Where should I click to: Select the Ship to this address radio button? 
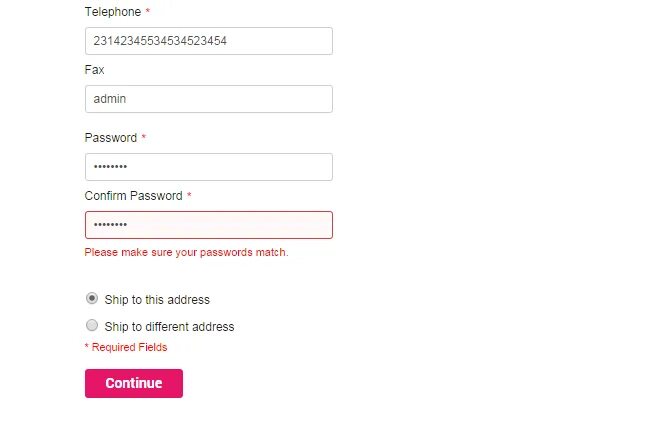(x=92, y=298)
